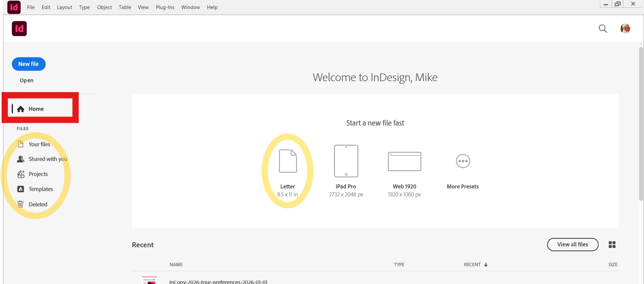Go to Your files section
The width and height of the screenshot is (644, 284).
pyautogui.click(x=39, y=144)
